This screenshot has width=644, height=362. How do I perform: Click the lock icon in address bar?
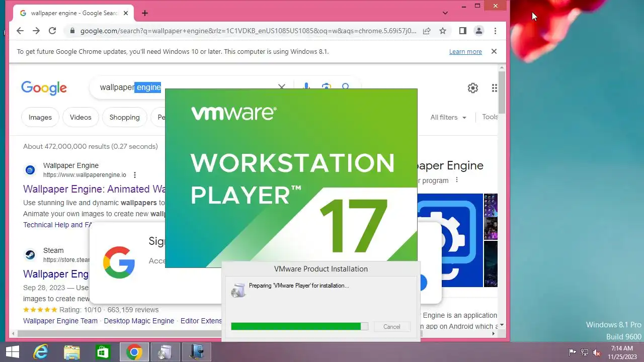point(72,31)
